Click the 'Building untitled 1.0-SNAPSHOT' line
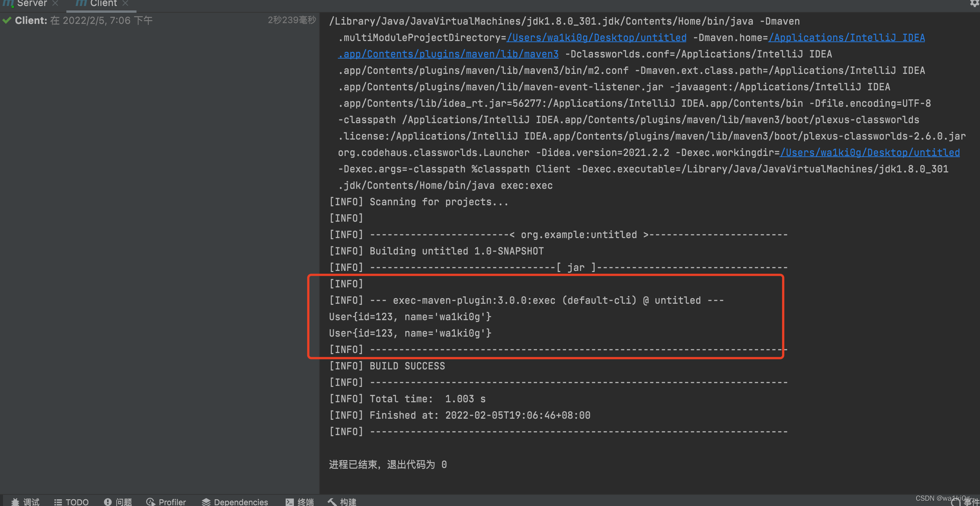The height and width of the screenshot is (506, 980). [436, 251]
